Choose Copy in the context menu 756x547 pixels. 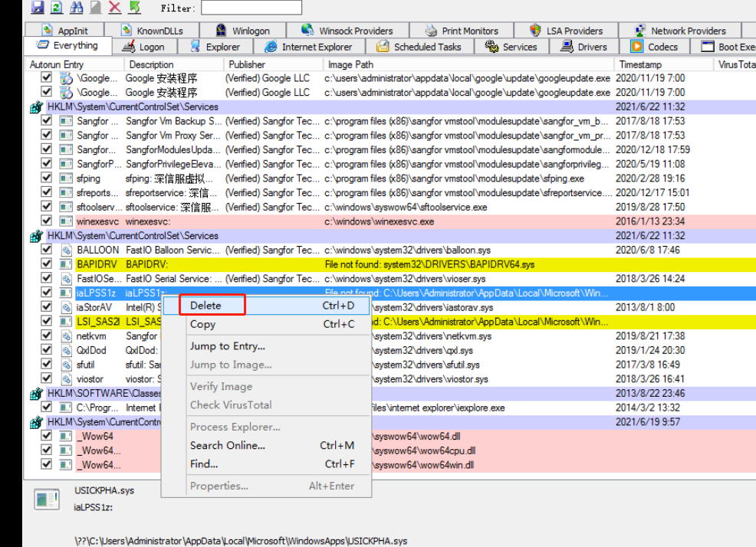(202, 324)
